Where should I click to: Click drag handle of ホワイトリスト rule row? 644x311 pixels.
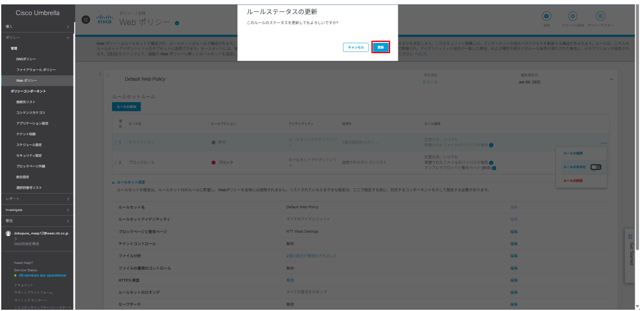[x=116, y=142]
